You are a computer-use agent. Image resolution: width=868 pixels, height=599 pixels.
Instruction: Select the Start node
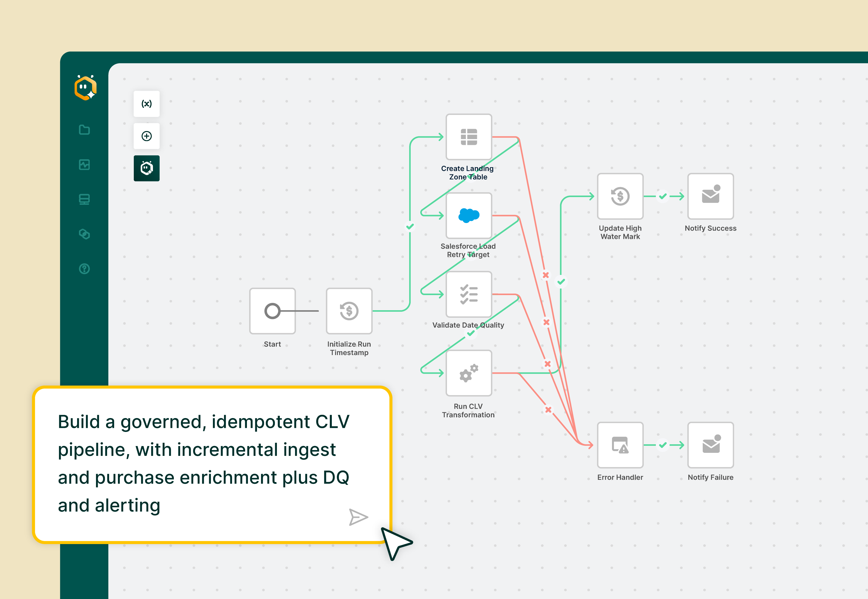[x=272, y=311]
